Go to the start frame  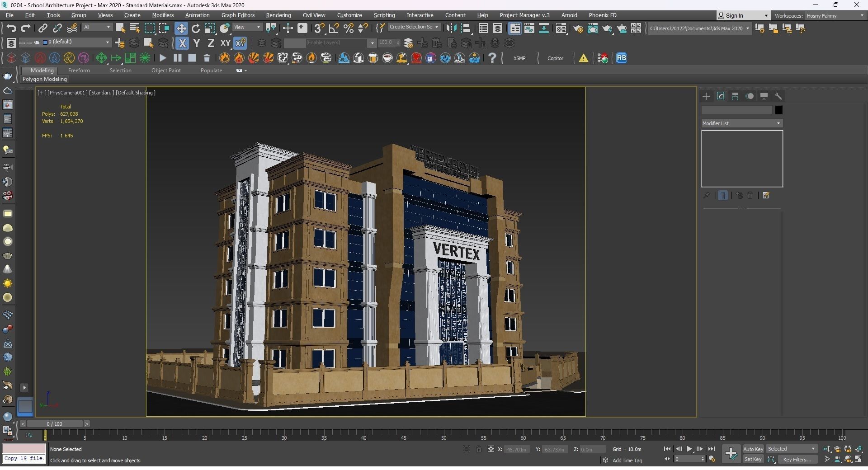point(667,449)
